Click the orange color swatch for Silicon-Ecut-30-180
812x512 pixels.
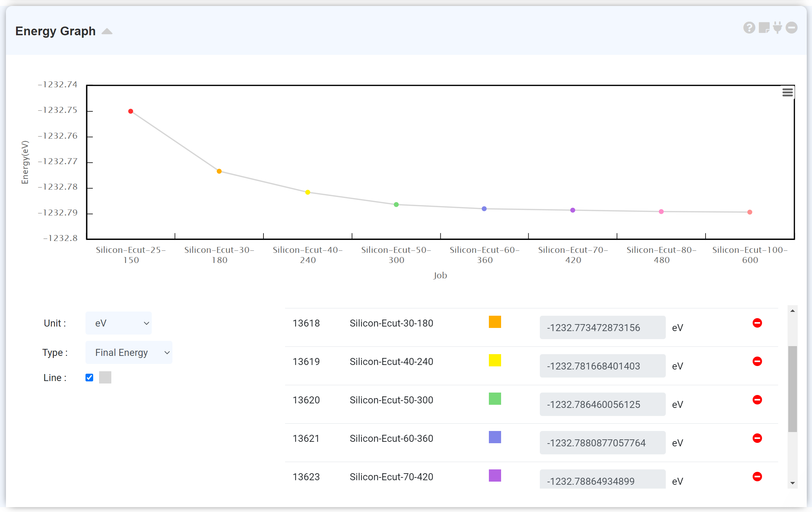pos(494,322)
